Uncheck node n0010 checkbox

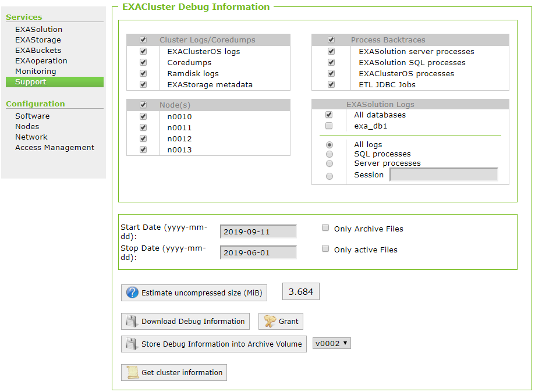pyautogui.click(x=143, y=116)
